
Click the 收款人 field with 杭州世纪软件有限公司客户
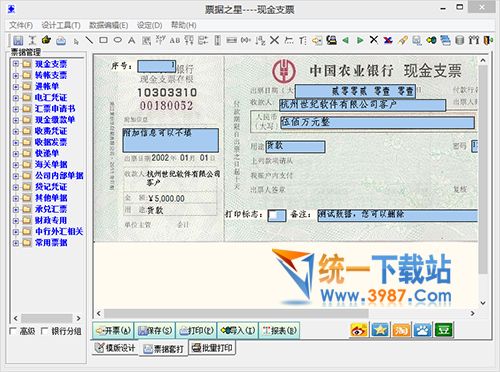coord(362,105)
